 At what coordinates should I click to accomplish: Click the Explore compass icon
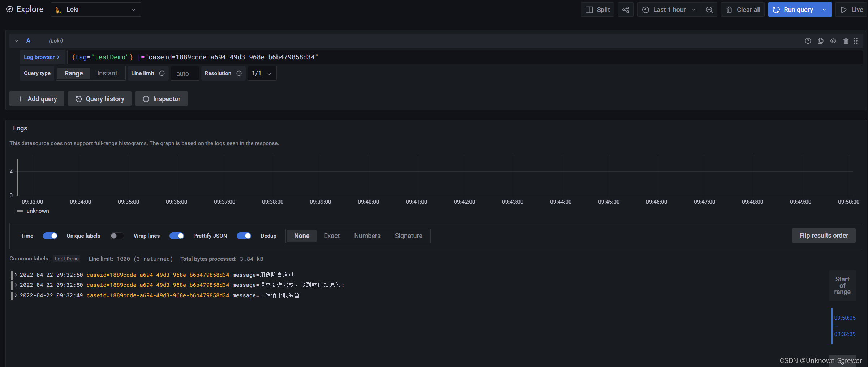click(9, 9)
